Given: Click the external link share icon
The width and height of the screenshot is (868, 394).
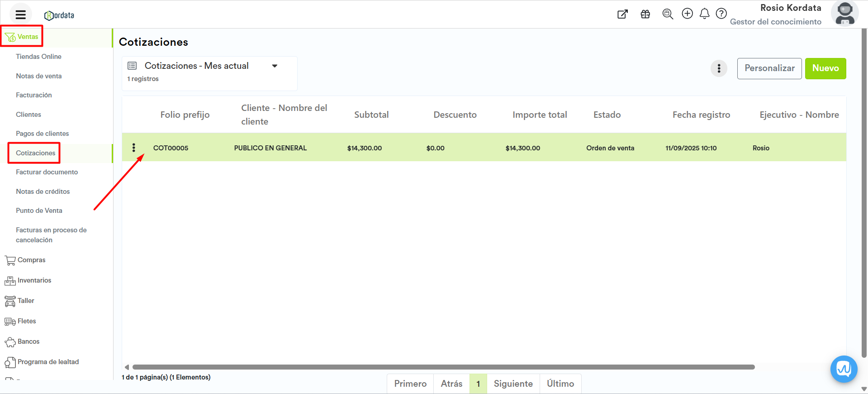Looking at the screenshot, I should pos(622,14).
